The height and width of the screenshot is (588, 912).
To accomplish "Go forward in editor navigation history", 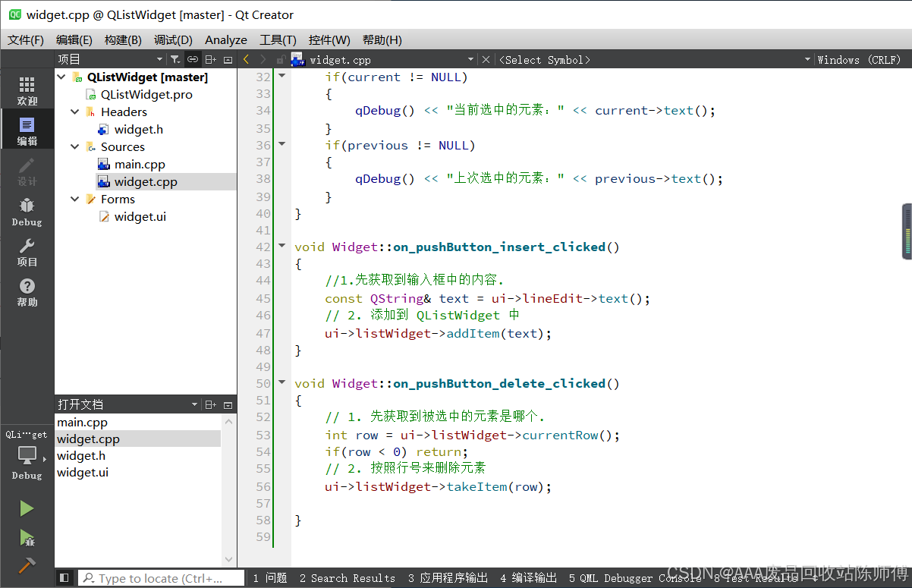I will [x=263, y=59].
